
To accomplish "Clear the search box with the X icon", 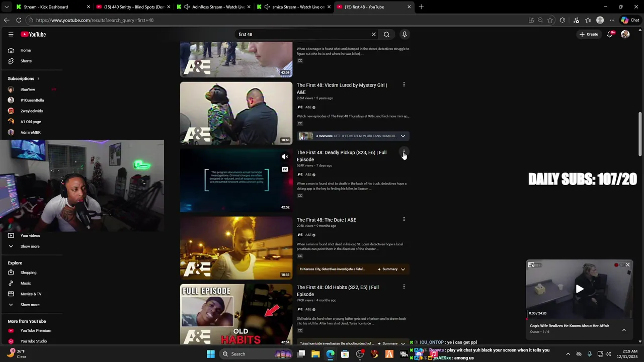I will (x=374, y=34).
